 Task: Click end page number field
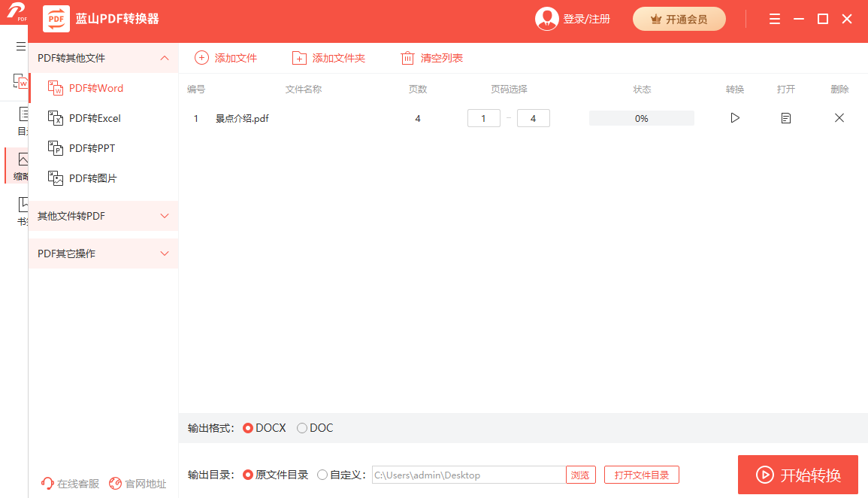tap(533, 118)
